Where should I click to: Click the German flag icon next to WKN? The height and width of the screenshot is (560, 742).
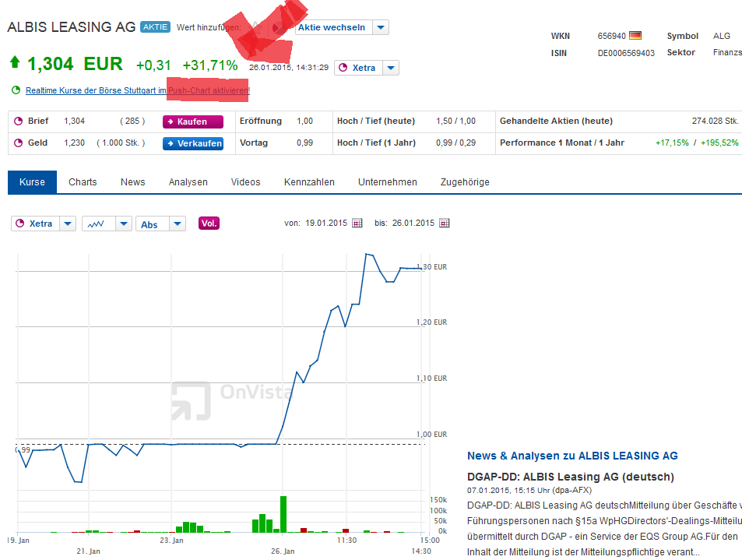635,36
